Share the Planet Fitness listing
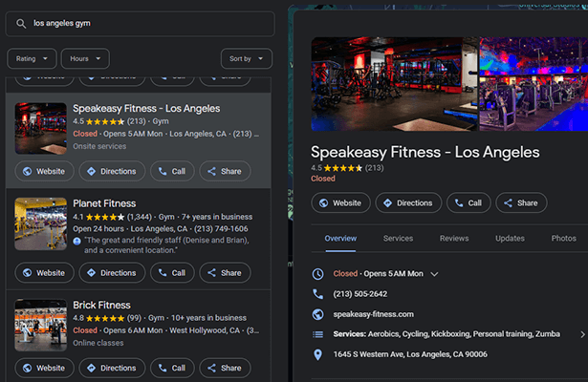 (x=225, y=273)
